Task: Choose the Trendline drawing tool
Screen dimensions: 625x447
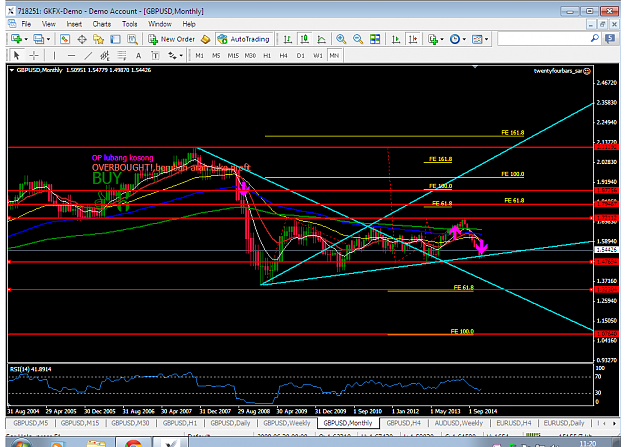Action: (88, 55)
